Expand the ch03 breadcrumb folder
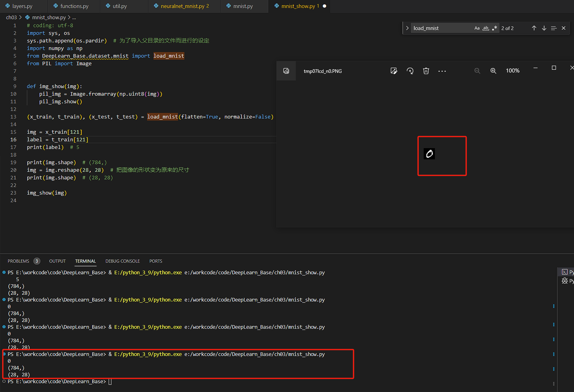The image size is (574, 392). (x=11, y=17)
